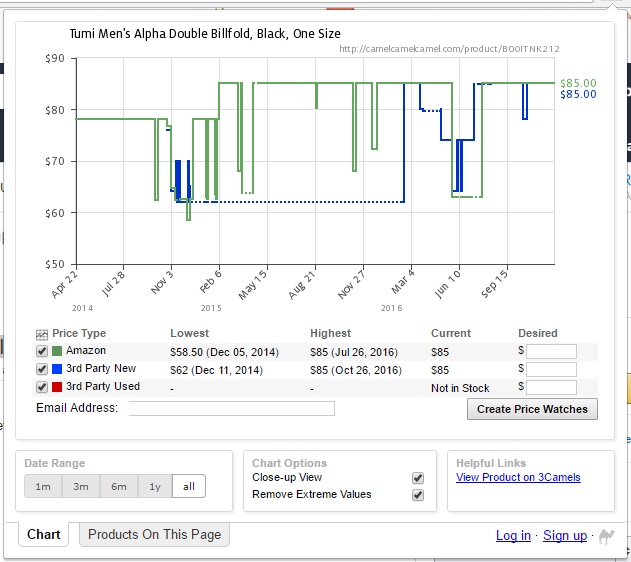Click the camel logo icon
This screenshot has width=631, height=562.
click(x=606, y=536)
